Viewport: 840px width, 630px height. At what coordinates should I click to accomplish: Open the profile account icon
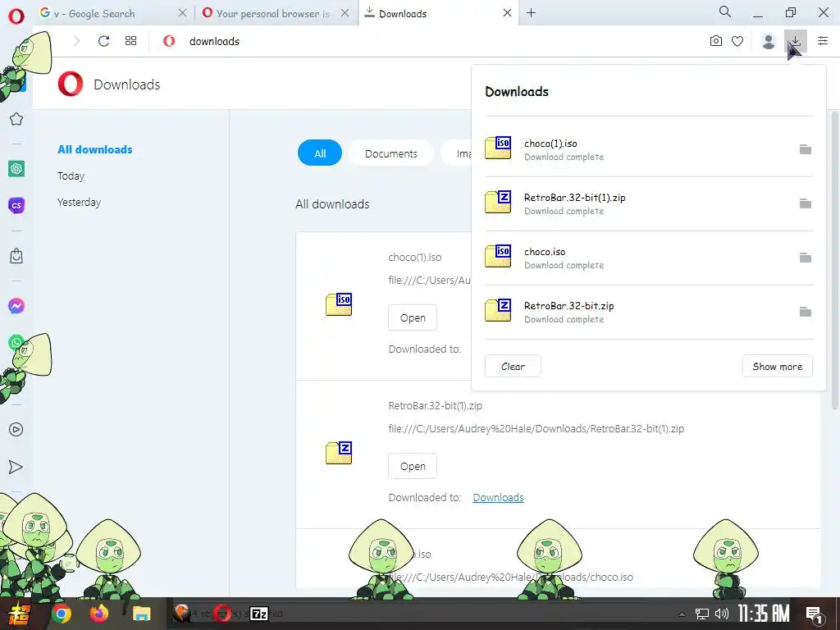click(768, 41)
